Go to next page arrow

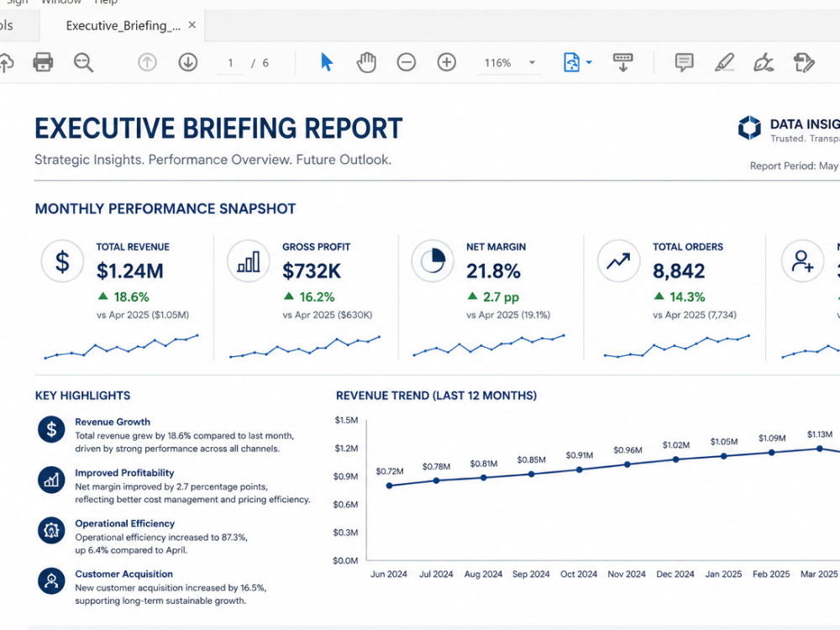click(188, 63)
